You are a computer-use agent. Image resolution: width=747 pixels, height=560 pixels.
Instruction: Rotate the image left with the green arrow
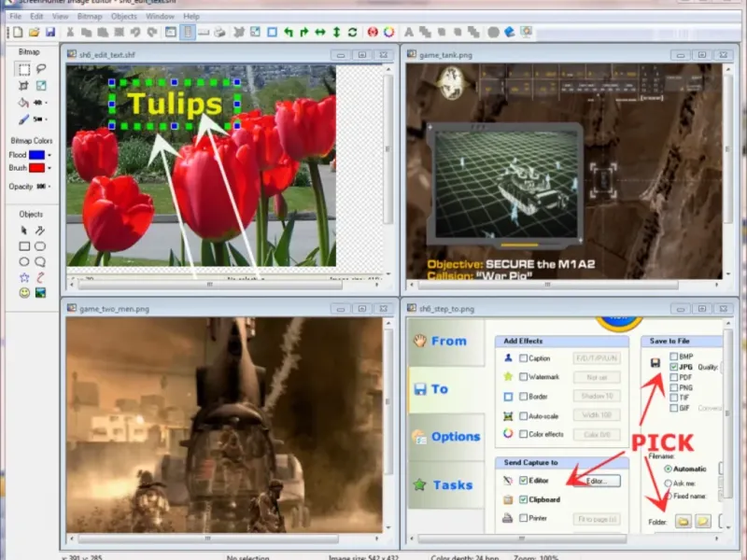[x=289, y=32]
